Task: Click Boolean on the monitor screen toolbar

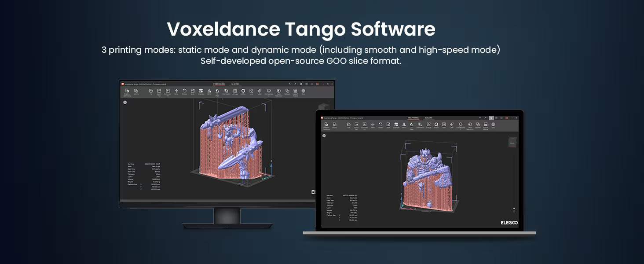Action: [x=287, y=91]
